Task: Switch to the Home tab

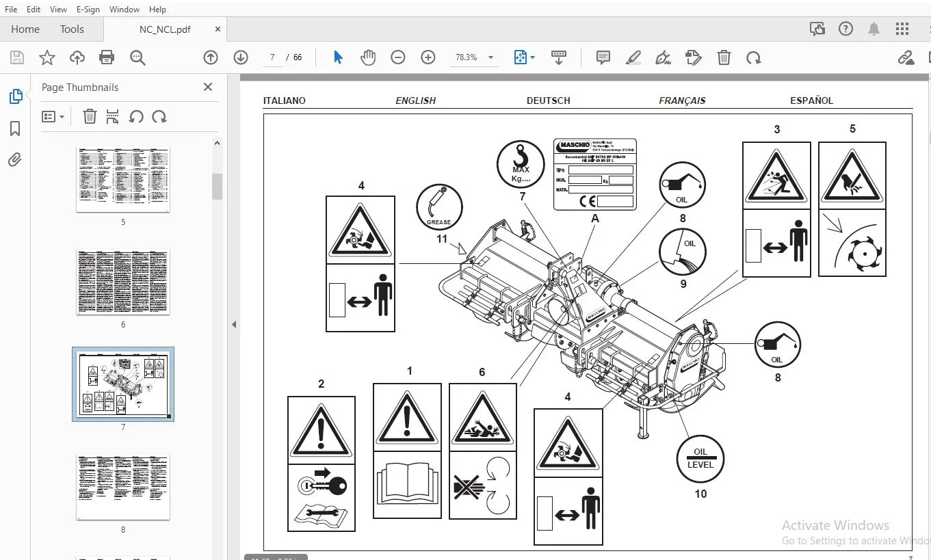Action: [25, 29]
